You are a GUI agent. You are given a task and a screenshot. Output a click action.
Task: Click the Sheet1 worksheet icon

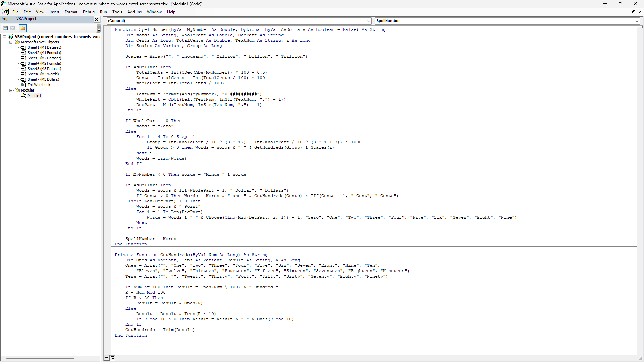tap(23, 47)
